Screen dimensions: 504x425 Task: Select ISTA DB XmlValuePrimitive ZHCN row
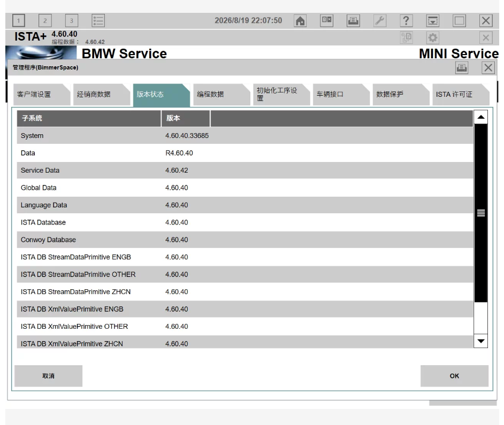245,342
